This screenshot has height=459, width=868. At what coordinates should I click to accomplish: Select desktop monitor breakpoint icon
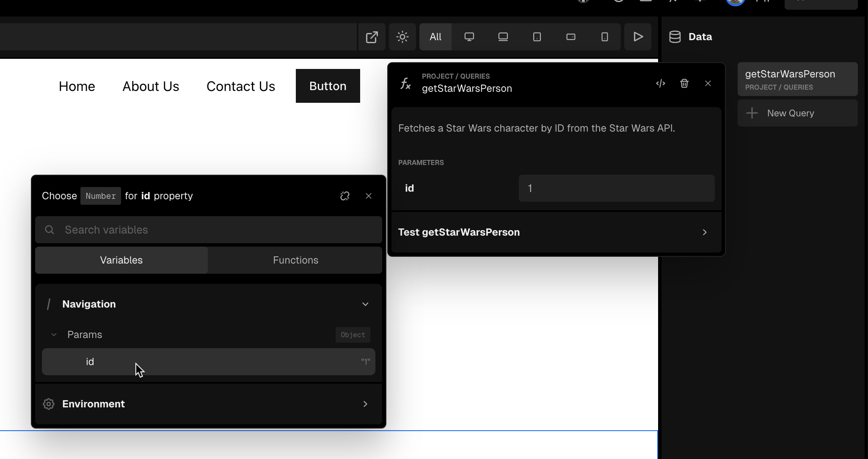(x=469, y=37)
